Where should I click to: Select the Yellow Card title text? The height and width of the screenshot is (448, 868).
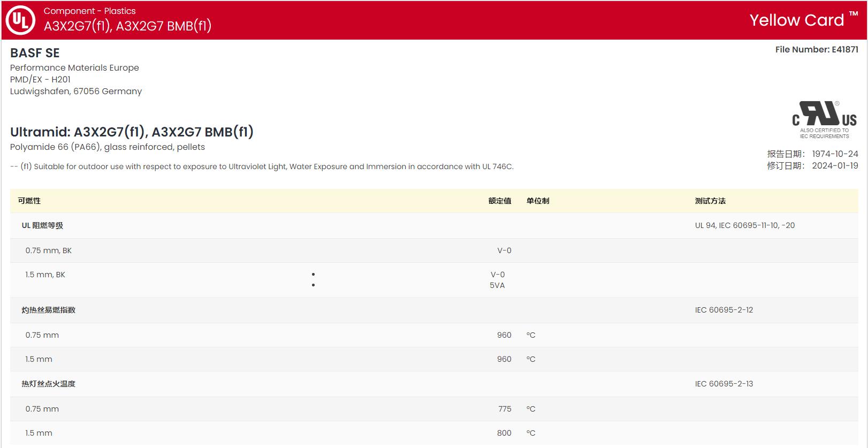(804, 20)
